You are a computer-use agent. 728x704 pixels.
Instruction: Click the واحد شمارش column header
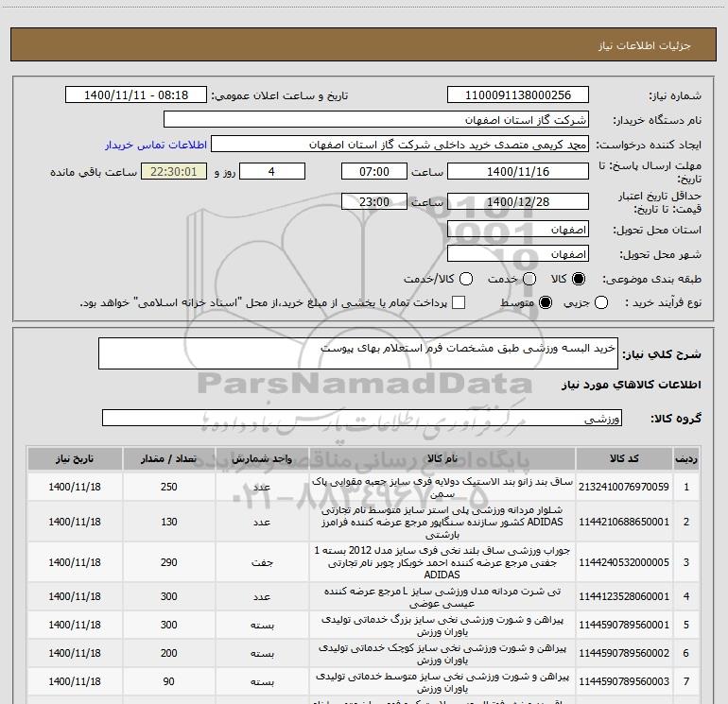pos(262,459)
